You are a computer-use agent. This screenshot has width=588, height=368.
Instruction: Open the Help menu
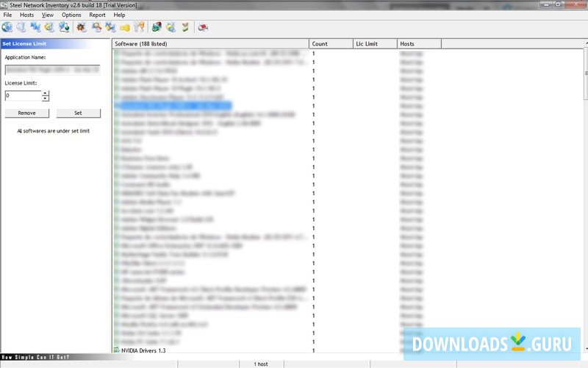click(x=119, y=15)
